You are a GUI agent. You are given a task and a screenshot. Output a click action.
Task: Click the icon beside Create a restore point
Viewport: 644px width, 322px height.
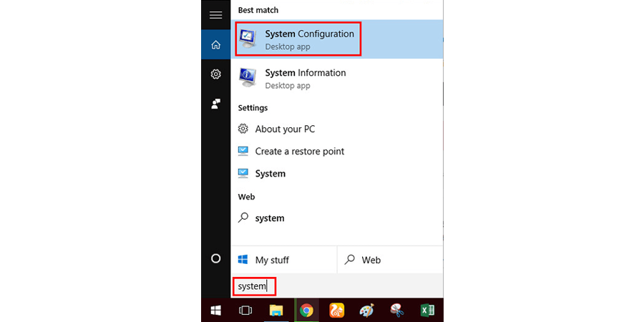coord(243,151)
